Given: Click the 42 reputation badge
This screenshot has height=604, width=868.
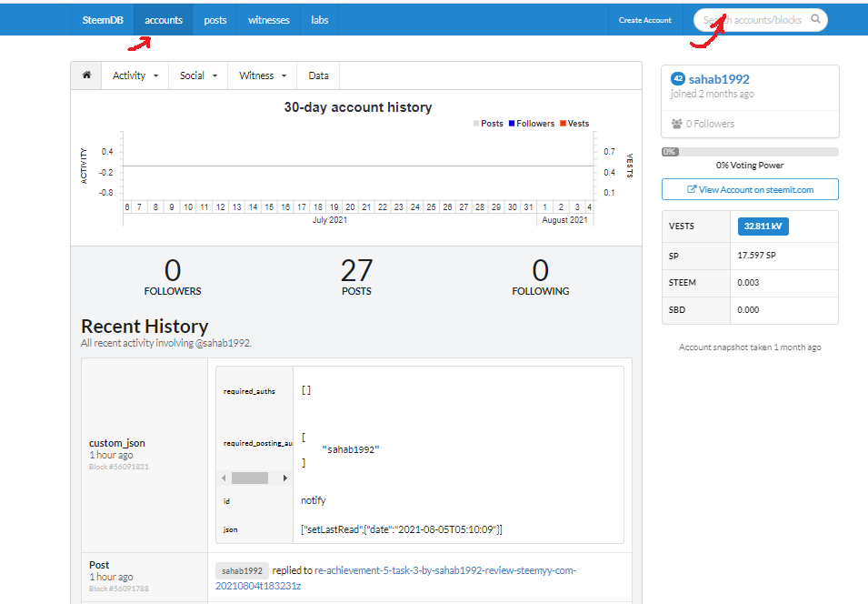Looking at the screenshot, I should click(x=677, y=79).
